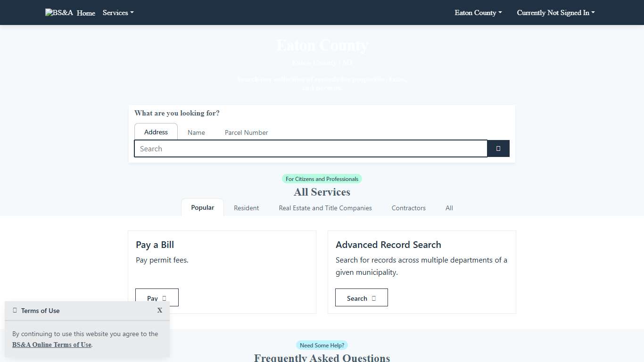Select the Popular services tab

coord(202,207)
